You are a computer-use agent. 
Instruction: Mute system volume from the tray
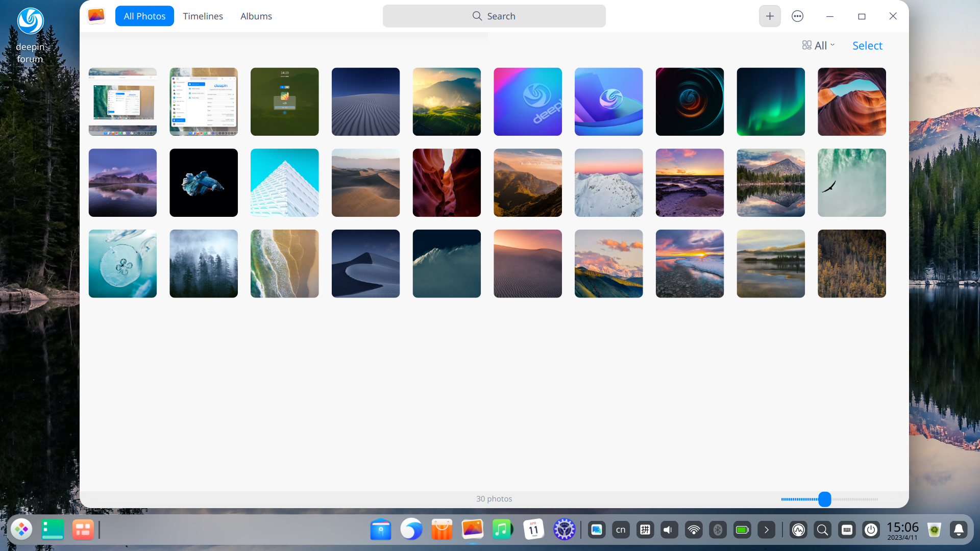pos(669,530)
